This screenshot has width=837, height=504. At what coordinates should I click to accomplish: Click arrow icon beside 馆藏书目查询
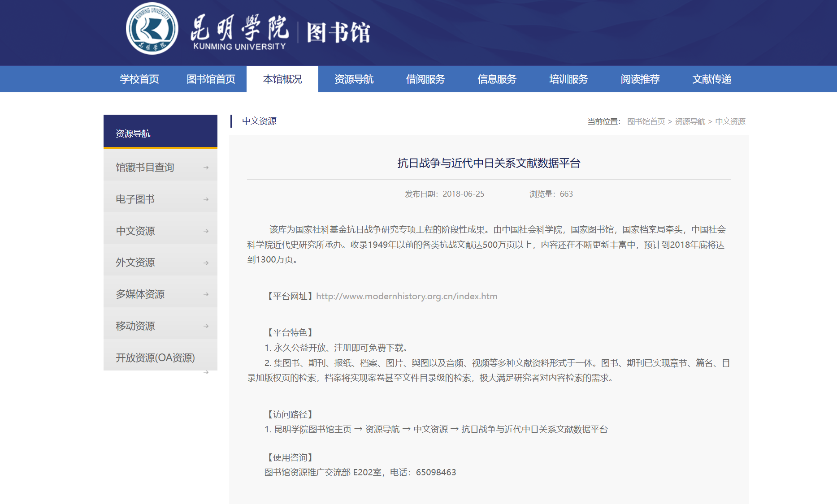click(206, 168)
